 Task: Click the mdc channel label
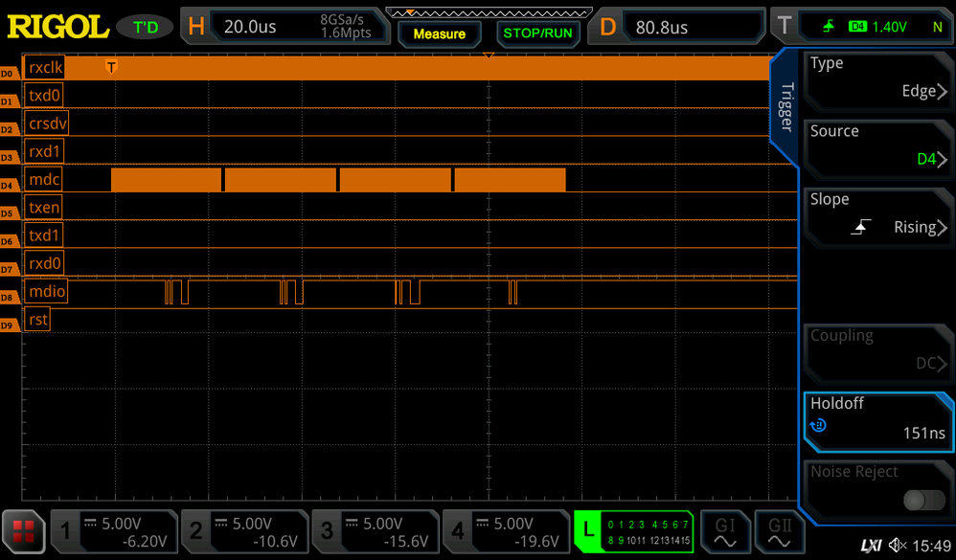[43, 179]
